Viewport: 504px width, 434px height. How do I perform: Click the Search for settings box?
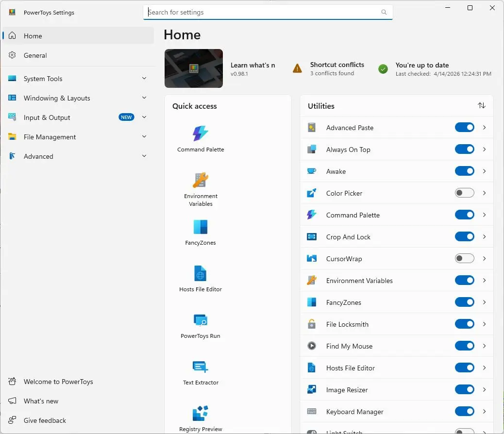(268, 12)
